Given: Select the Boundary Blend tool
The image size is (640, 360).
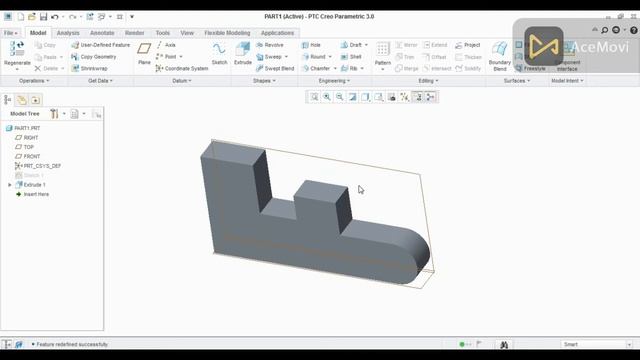Looking at the screenshot, I should point(500,56).
